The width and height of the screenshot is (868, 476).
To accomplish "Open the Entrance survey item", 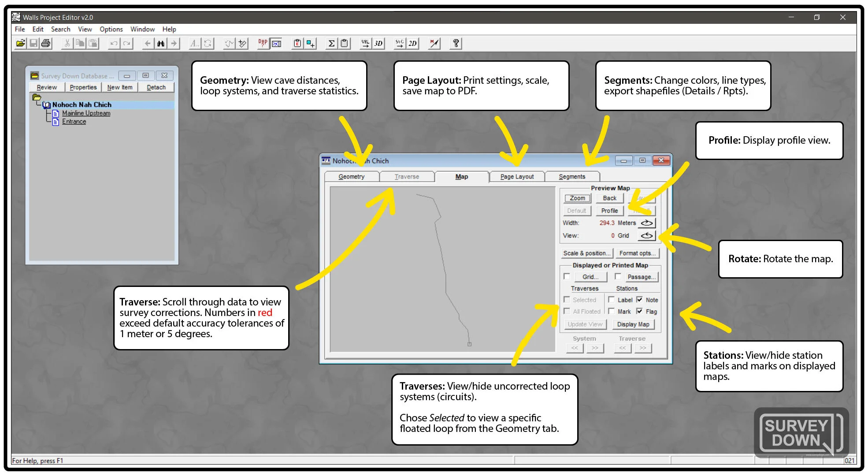I will [x=74, y=122].
